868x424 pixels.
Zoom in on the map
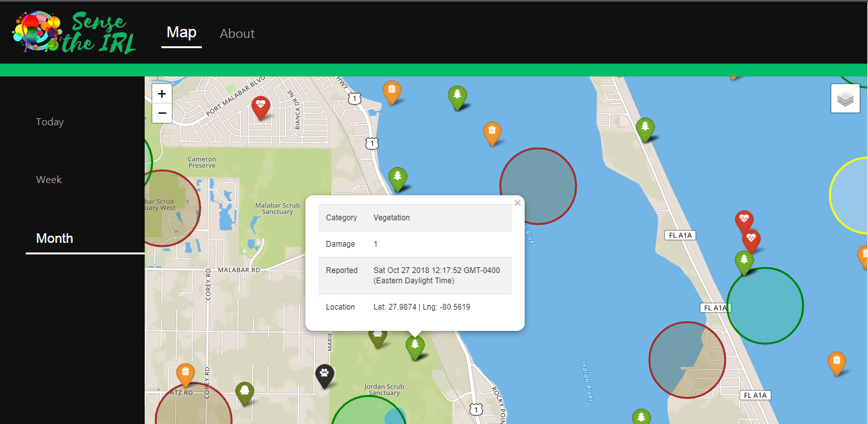point(162,94)
